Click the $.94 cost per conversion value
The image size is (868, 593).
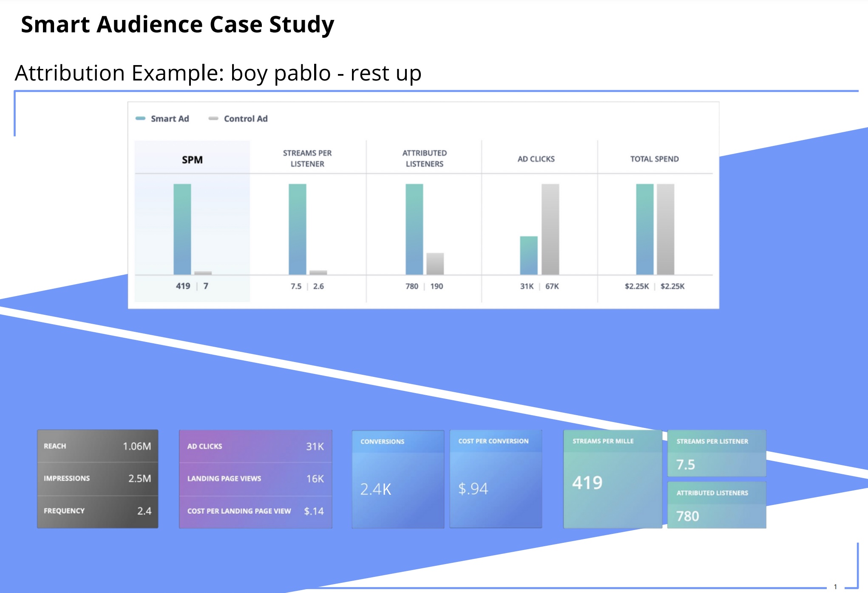(x=473, y=488)
